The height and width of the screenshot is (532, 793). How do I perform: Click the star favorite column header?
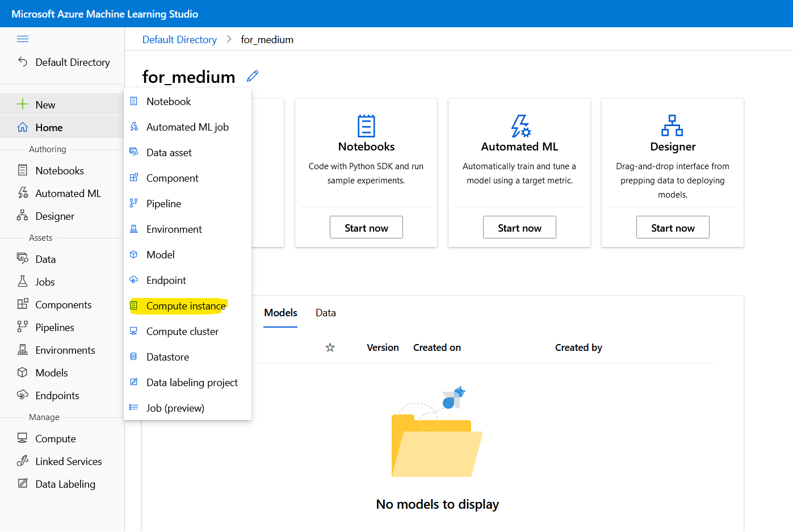[x=330, y=347]
